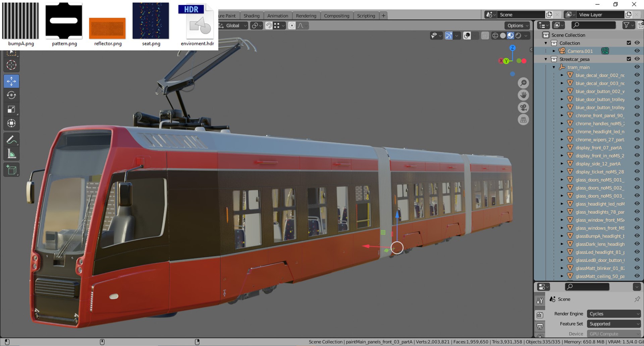Viewport: 644px width, 346px height.
Task: Switch perspective/orthographic grid view button
Action: pos(523,120)
